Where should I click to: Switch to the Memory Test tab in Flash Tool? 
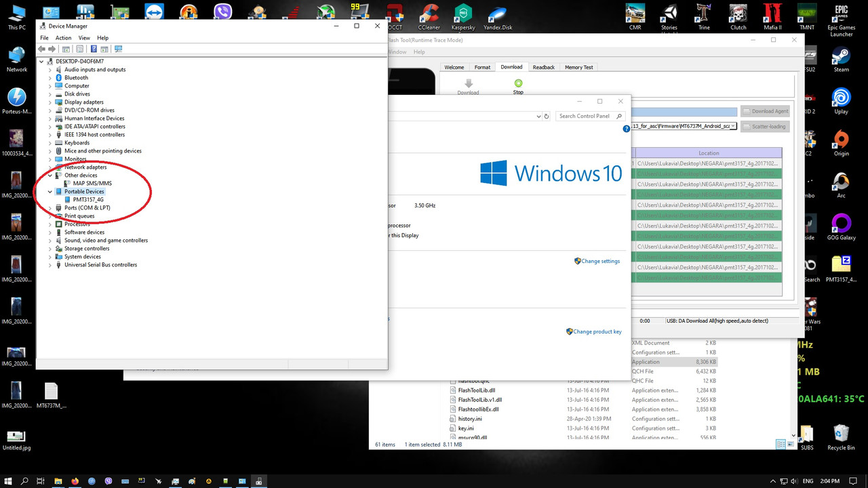click(x=578, y=67)
